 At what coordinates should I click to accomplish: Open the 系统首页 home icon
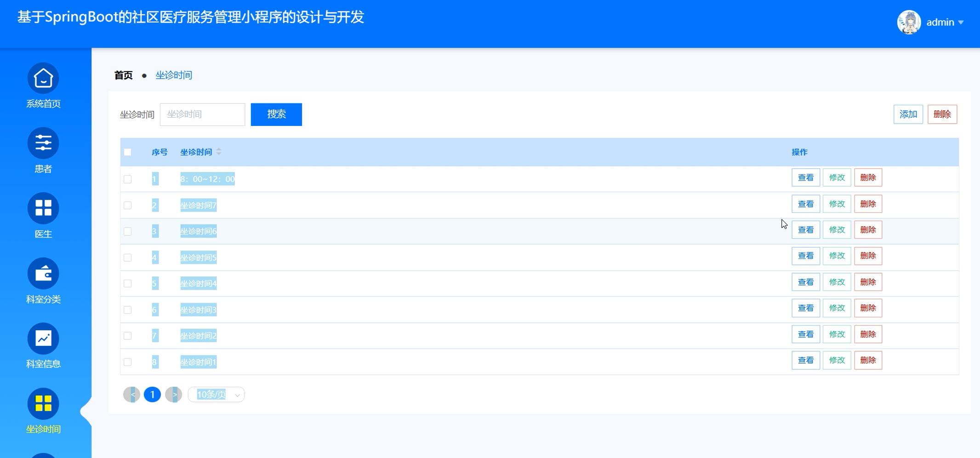[43, 78]
